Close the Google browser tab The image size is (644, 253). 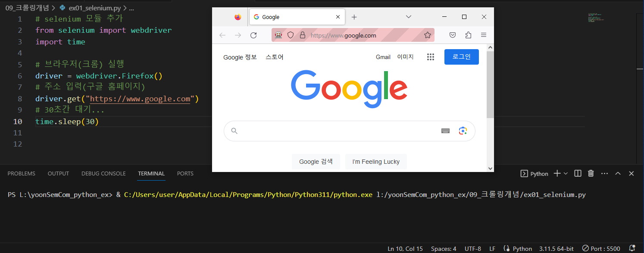click(338, 17)
